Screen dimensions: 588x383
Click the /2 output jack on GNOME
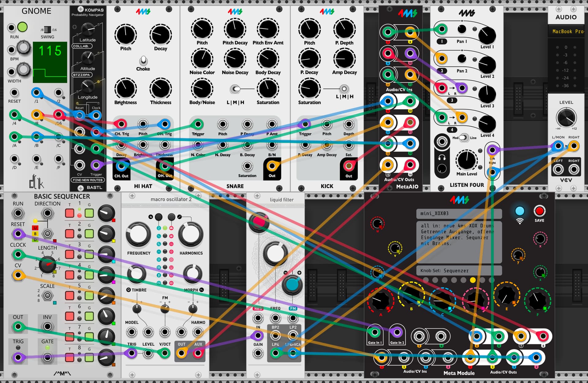58,93
